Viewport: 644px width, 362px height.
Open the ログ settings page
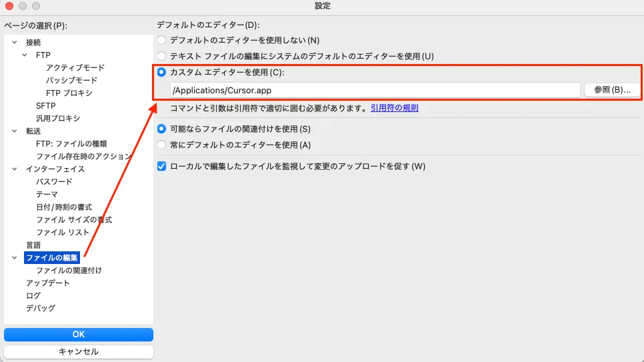pyautogui.click(x=33, y=296)
